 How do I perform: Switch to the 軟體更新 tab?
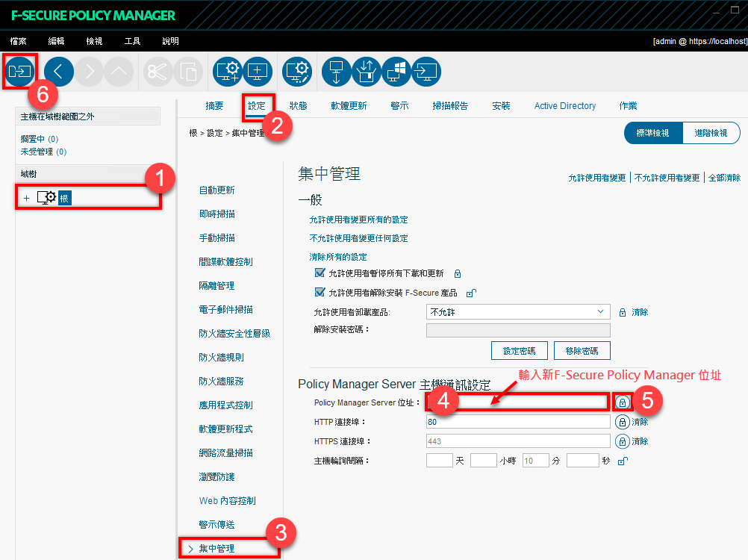point(349,106)
